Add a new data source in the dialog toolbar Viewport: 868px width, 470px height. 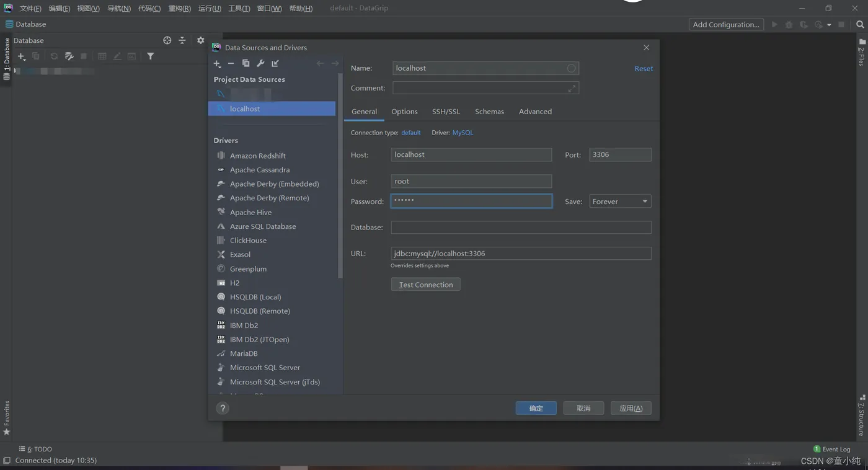click(216, 64)
